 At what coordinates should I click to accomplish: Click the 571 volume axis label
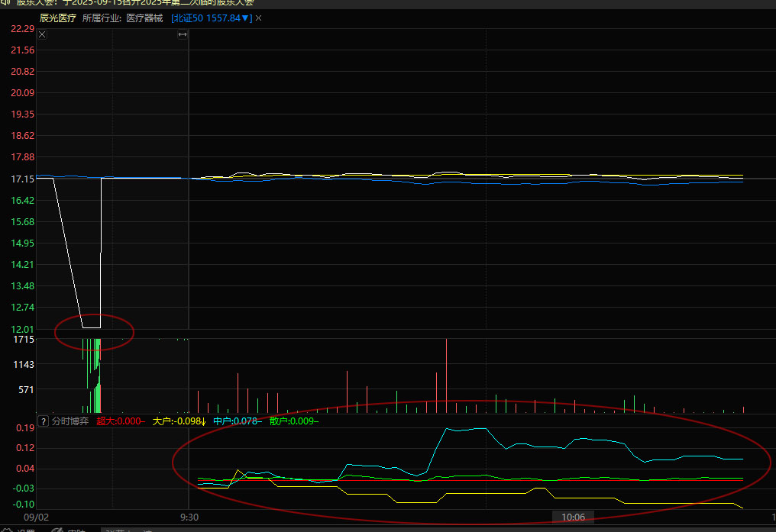pos(26,390)
